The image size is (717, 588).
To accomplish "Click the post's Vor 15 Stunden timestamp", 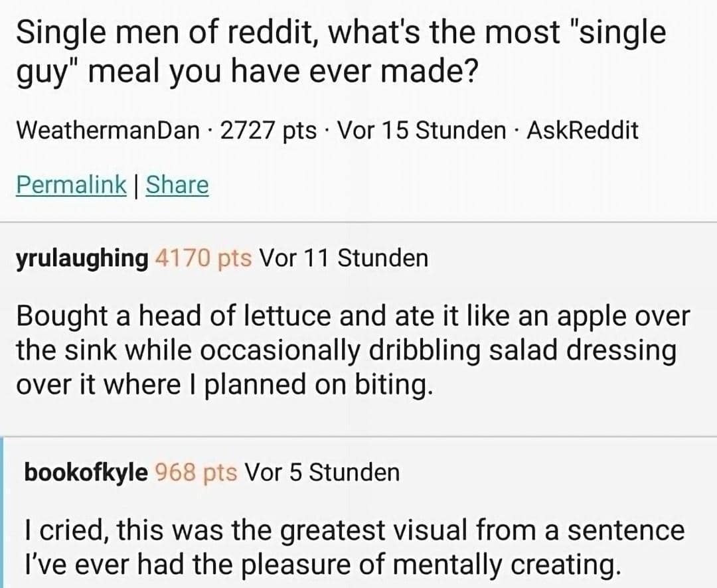I will 422,130.
